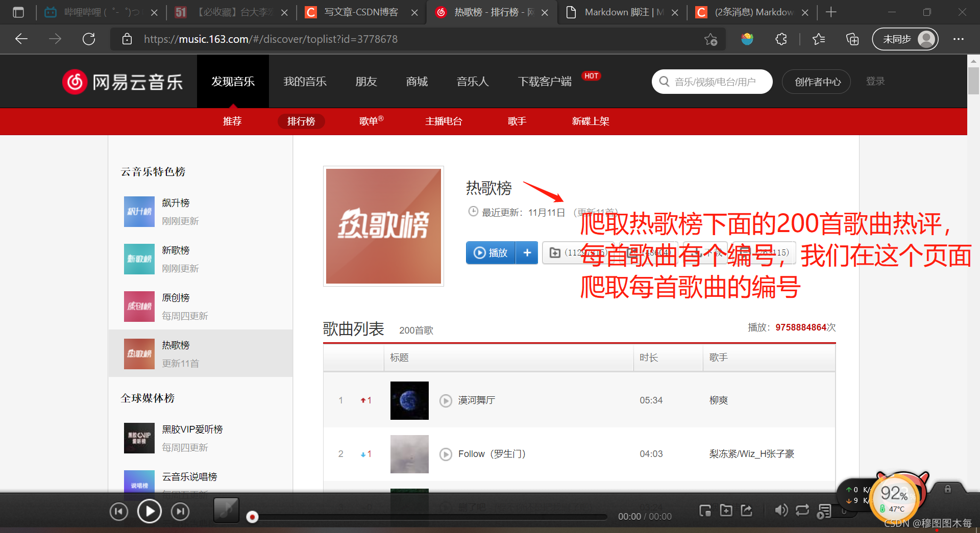Click the search input 音乐/视频/电台/用户
The height and width of the screenshot is (533, 980).
(715, 82)
